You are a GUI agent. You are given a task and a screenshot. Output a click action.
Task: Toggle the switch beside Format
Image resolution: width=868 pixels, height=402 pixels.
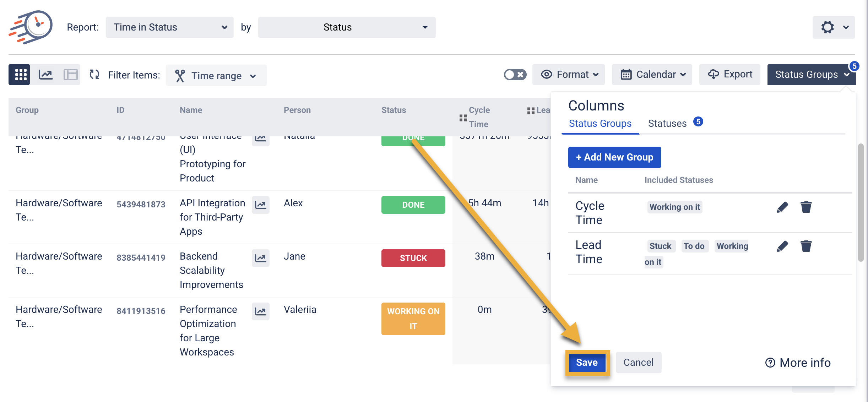click(x=515, y=75)
